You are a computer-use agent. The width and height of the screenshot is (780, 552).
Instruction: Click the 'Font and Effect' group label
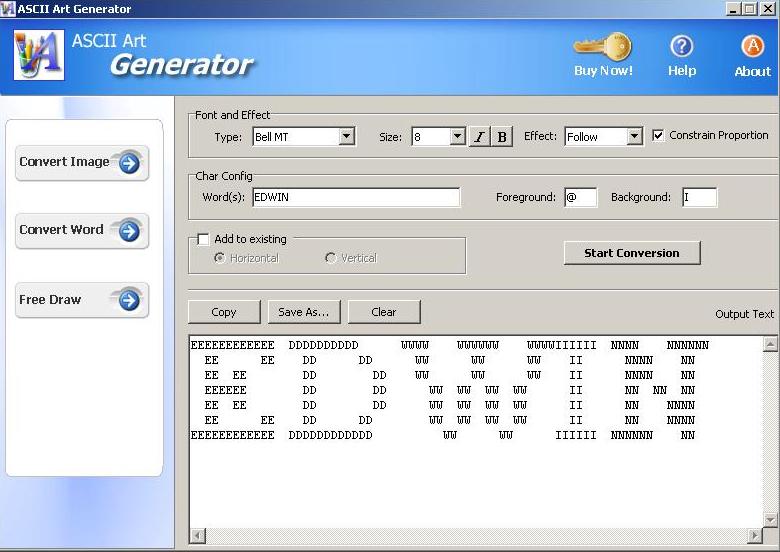[232, 115]
